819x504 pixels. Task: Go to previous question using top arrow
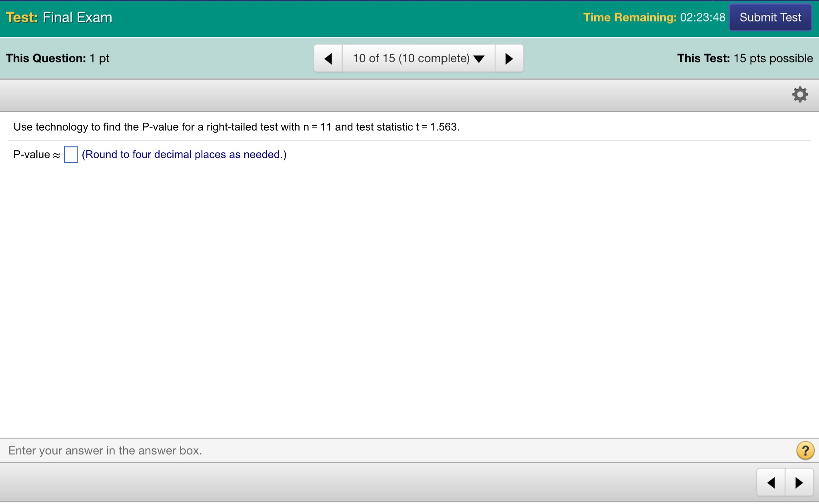[328, 59]
